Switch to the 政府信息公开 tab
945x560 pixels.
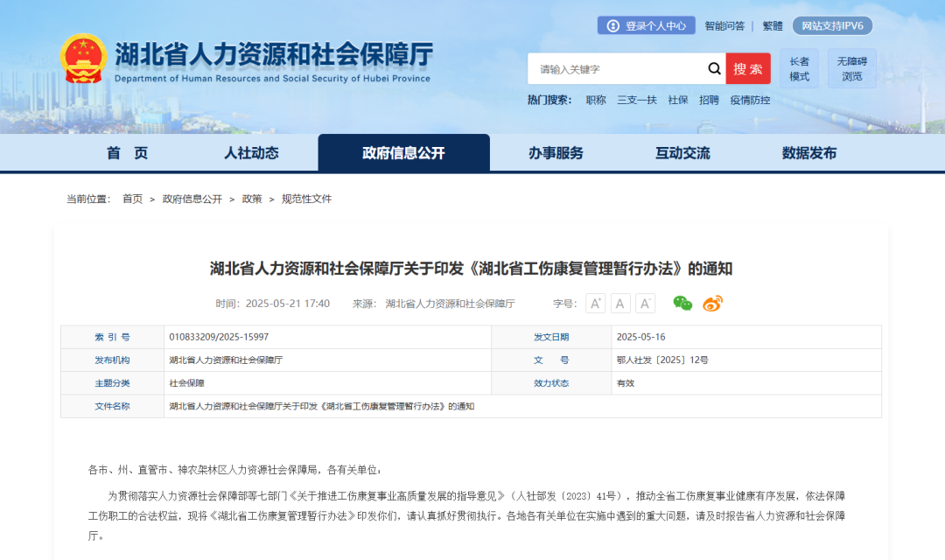tap(404, 152)
